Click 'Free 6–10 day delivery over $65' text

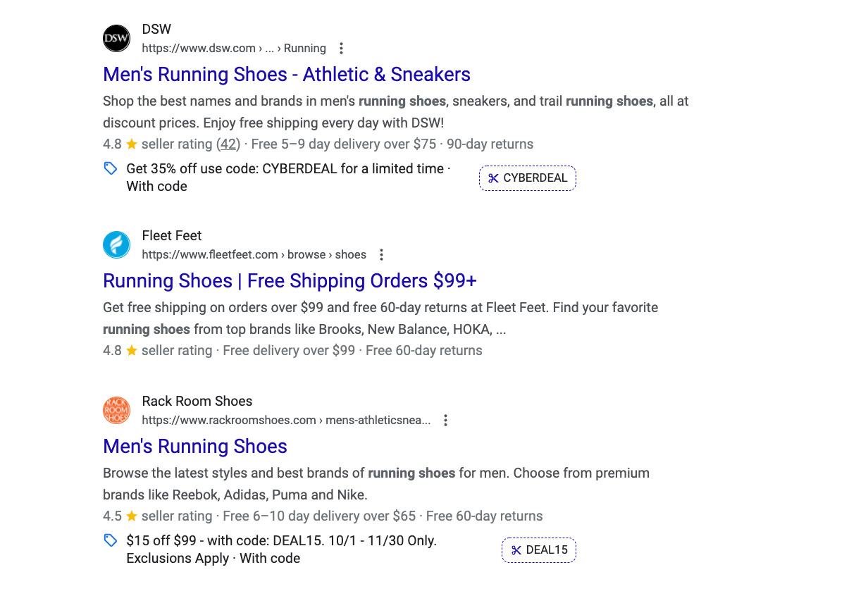(x=319, y=516)
